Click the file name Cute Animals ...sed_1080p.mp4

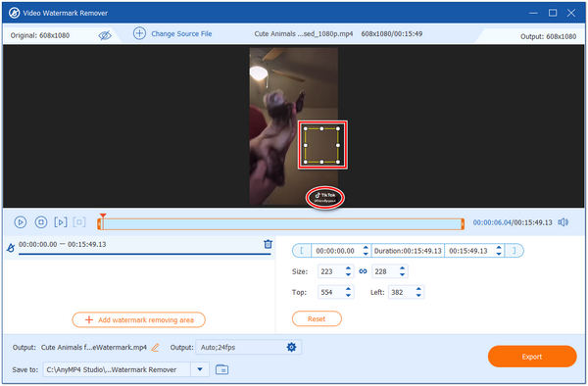click(304, 33)
